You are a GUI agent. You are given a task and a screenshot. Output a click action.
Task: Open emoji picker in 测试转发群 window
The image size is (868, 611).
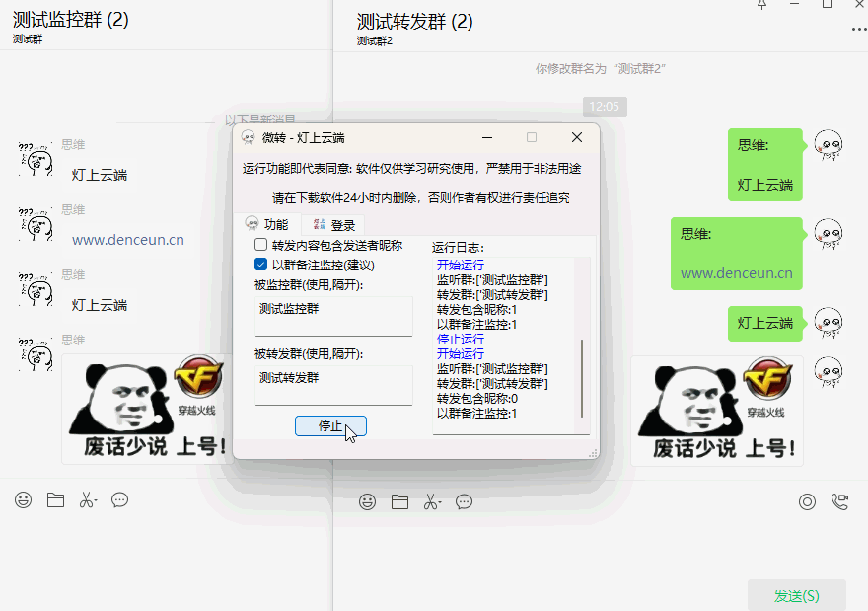click(367, 501)
